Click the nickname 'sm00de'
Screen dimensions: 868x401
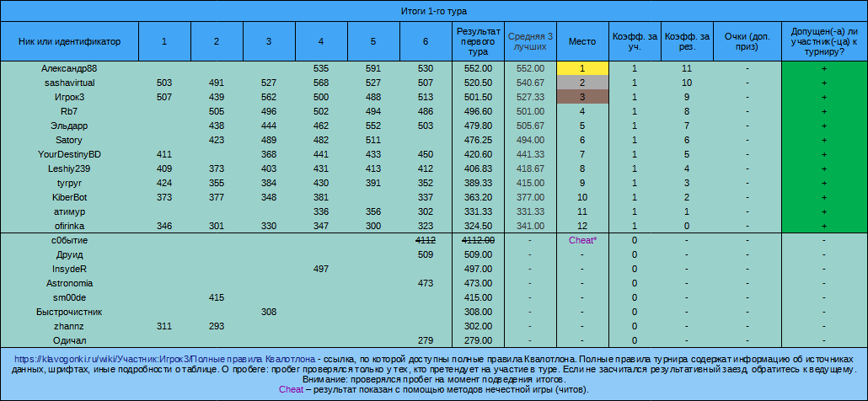point(70,297)
